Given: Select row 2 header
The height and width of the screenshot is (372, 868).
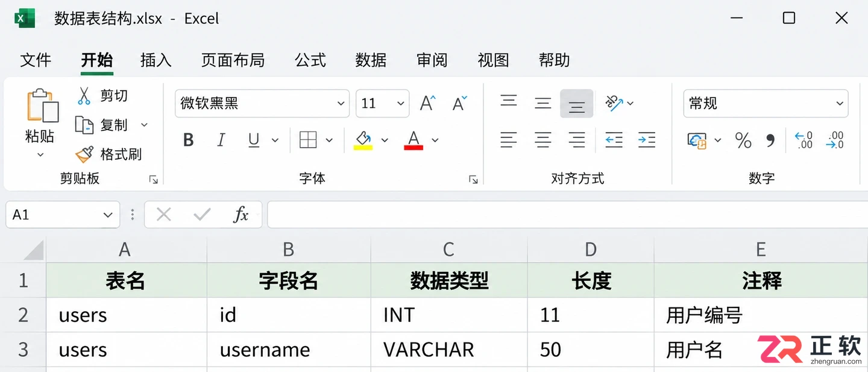Looking at the screenshot, I should [x=23, y=315].
